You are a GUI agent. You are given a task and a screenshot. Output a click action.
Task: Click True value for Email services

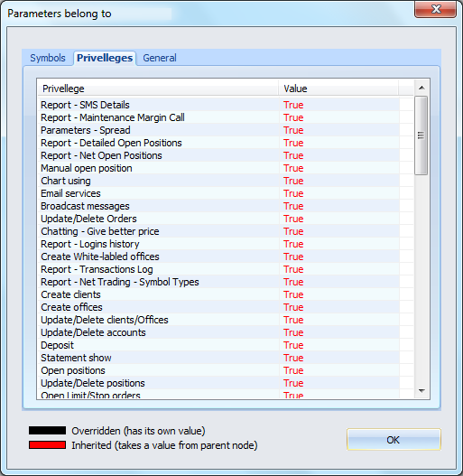[x=293, y=193]
